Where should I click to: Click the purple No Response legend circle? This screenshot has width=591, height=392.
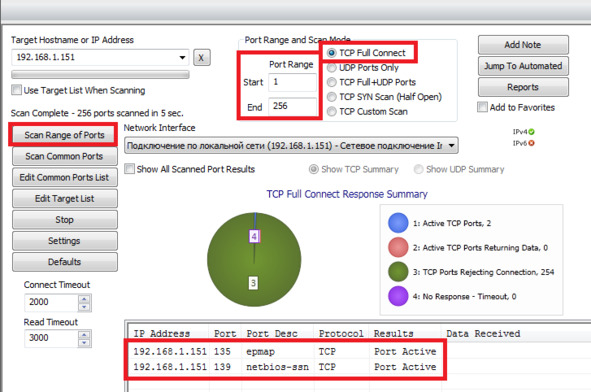[398, 296]
